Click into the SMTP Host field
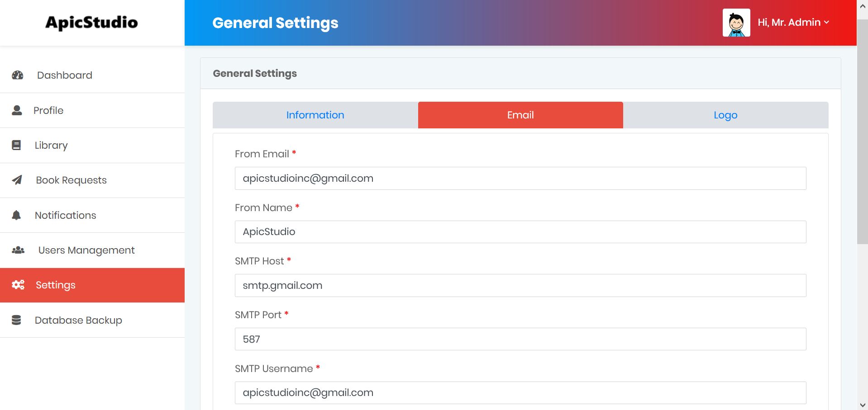The height and width of the screenshot is (410, 868). coord(520,286)
